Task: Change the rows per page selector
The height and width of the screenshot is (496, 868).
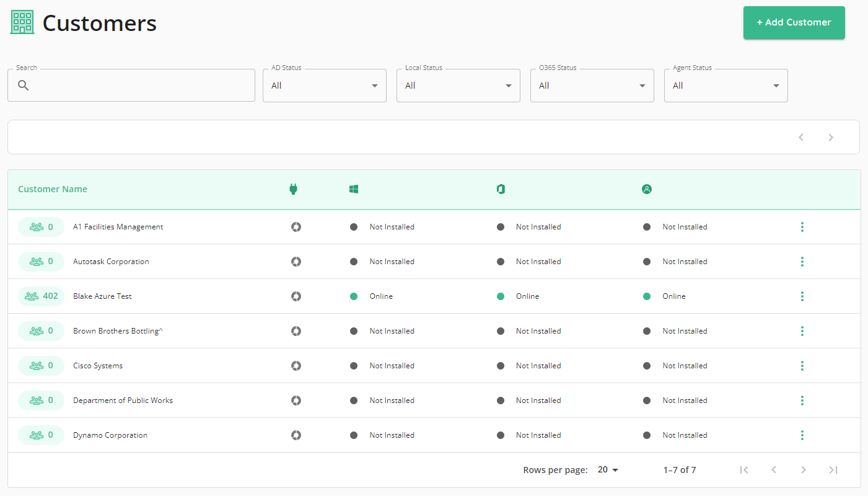Action: (x=608, y=470)
